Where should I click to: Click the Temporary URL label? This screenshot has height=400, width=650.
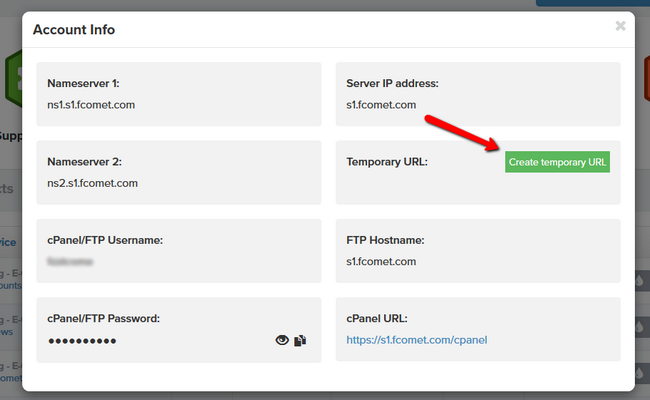tap(387, 162)
